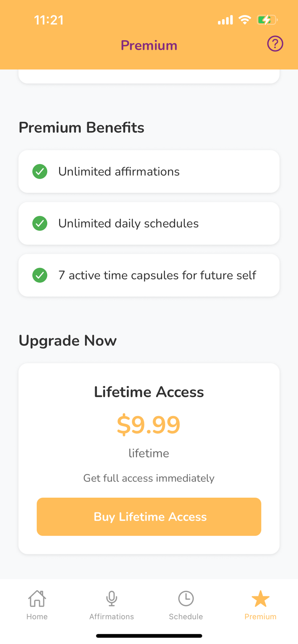Select the Premium star icon

(260, 597)
